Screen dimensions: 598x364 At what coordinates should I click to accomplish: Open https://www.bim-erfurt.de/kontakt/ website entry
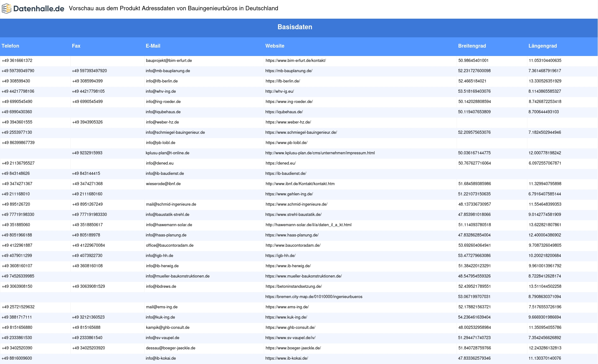click(296, 61)
